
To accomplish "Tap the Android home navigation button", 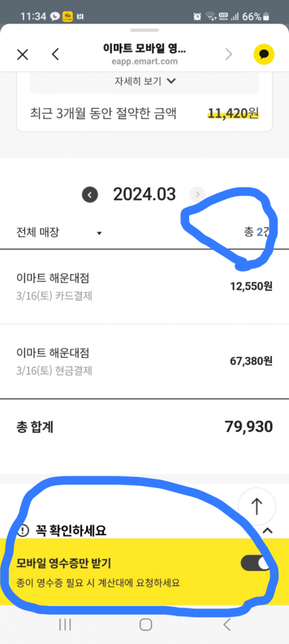I will [x=146, y=625].
